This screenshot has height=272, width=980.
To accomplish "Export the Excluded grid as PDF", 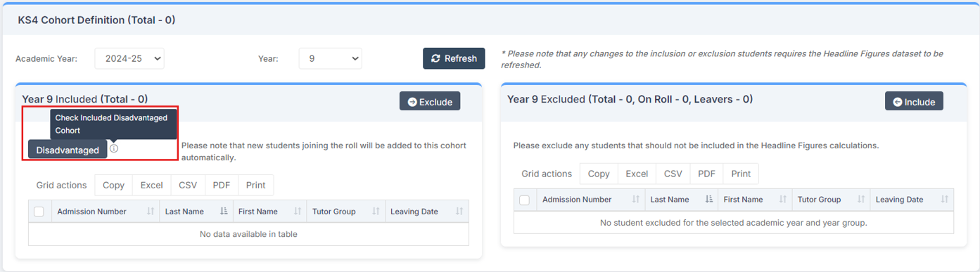I will click(x=707, y=174).
